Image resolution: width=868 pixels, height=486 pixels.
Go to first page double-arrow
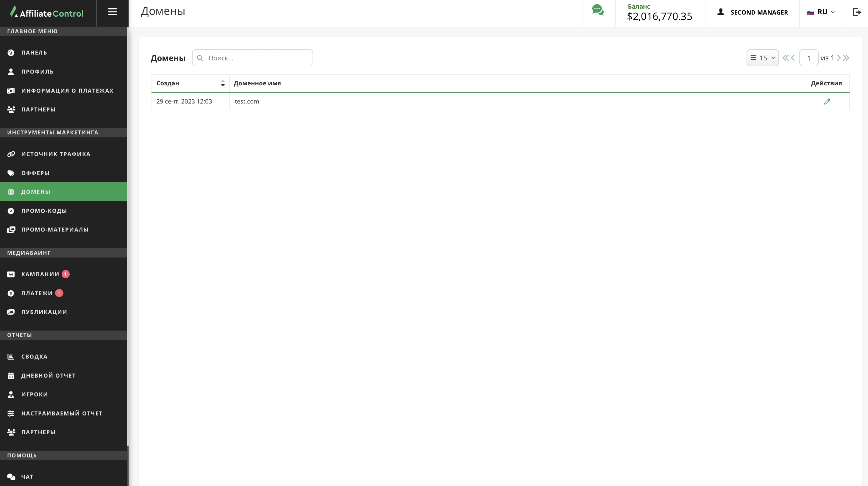(x=785, y=58)
